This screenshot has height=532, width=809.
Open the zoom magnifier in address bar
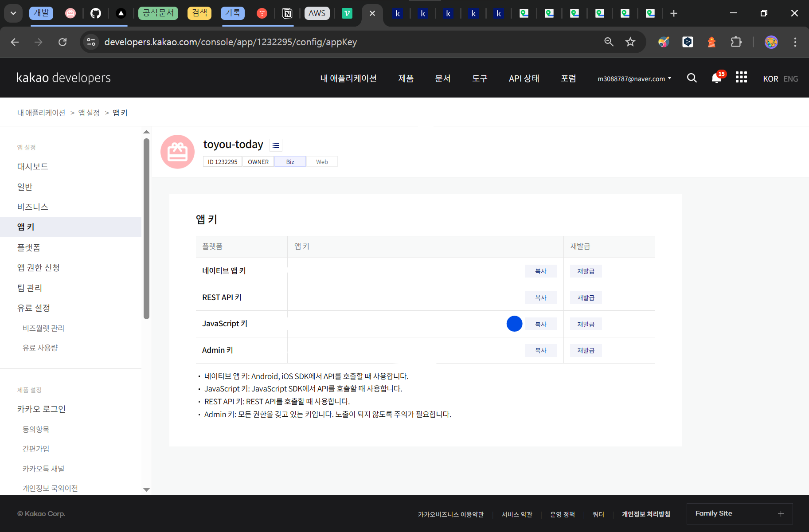click(609, 42)
